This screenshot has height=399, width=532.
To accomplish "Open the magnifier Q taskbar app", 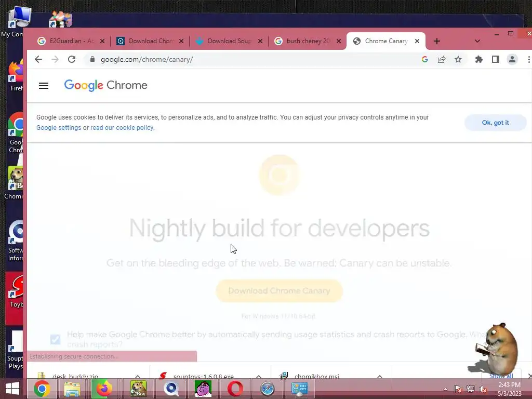I will pos(171,389).
